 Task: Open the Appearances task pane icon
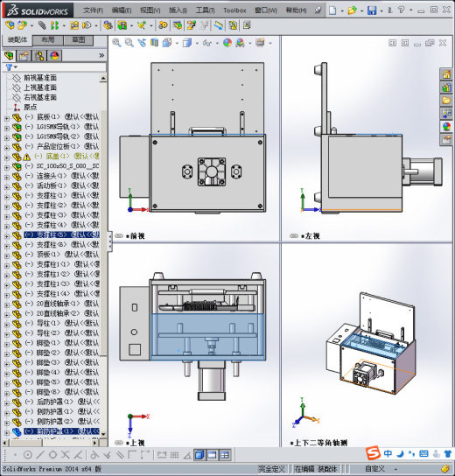446,127
